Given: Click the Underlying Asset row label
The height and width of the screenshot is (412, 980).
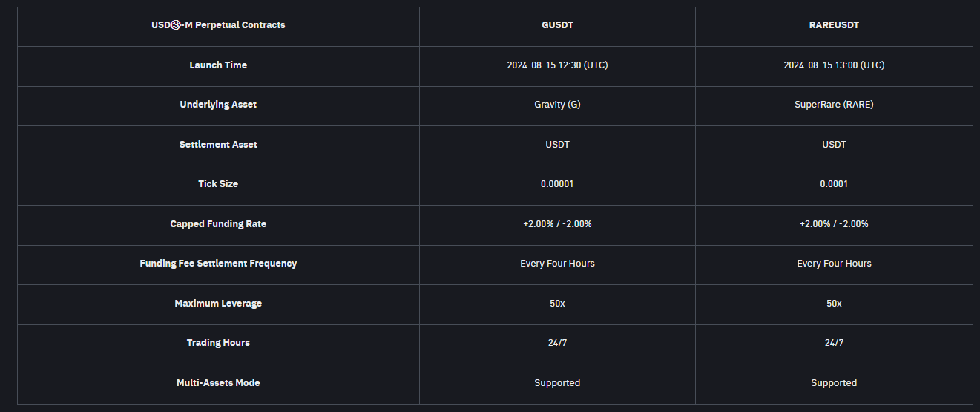Looking at the screenshot, I should tap(218, 105).
